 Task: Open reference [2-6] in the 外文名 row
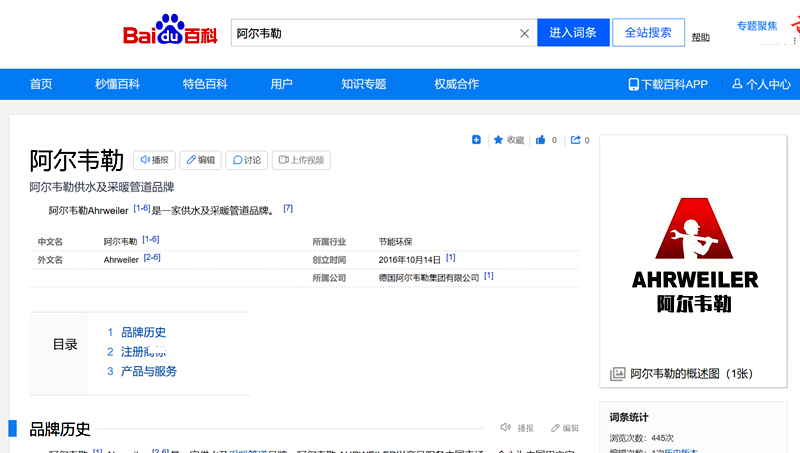point(152,258)
